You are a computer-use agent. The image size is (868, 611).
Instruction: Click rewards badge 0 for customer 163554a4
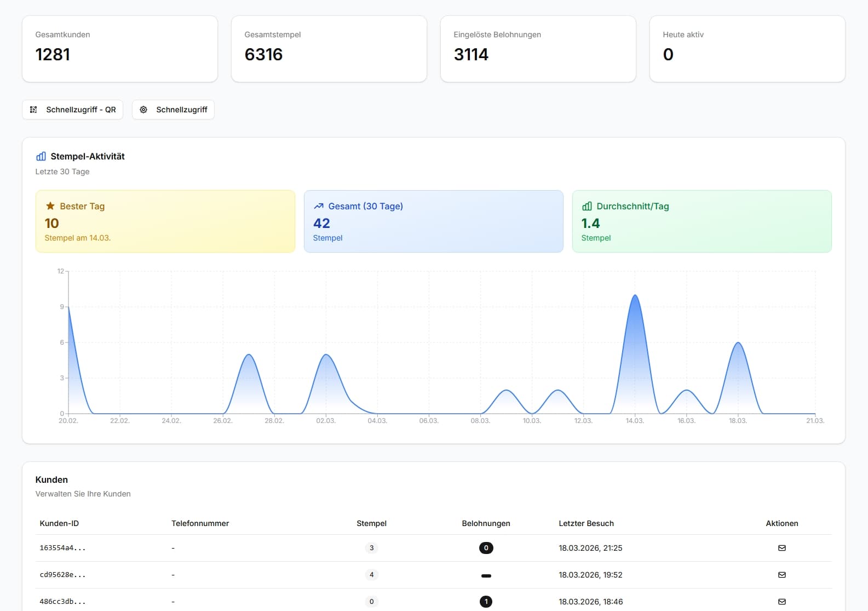(486, 548)
